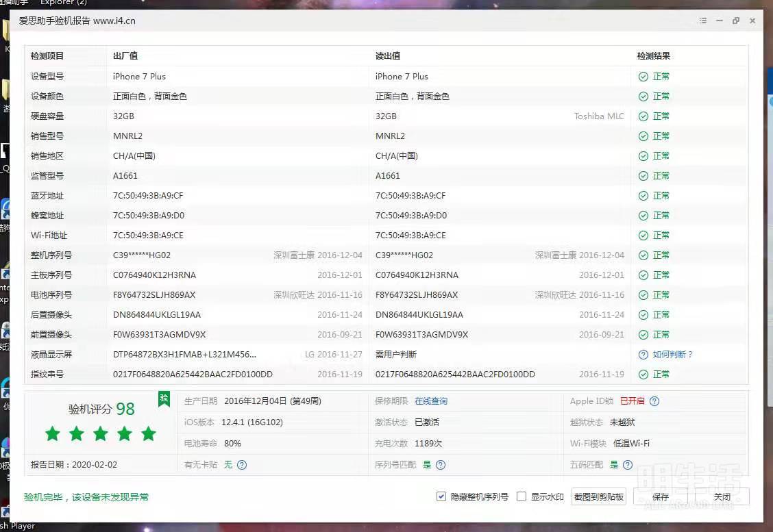Click 报告日期：2020-02-02 text
This screenshot has height=532, width=773.
74,464
